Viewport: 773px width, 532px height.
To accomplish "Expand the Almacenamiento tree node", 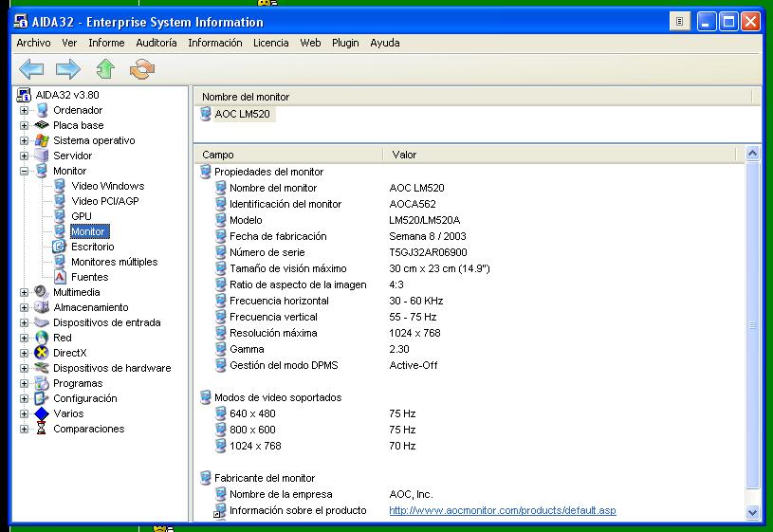I will click(24, 307).
